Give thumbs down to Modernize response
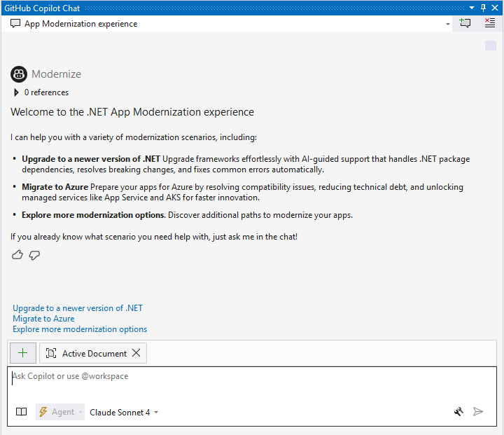The height and width of the screenshot is (435, 504). [x=34, y=255]
